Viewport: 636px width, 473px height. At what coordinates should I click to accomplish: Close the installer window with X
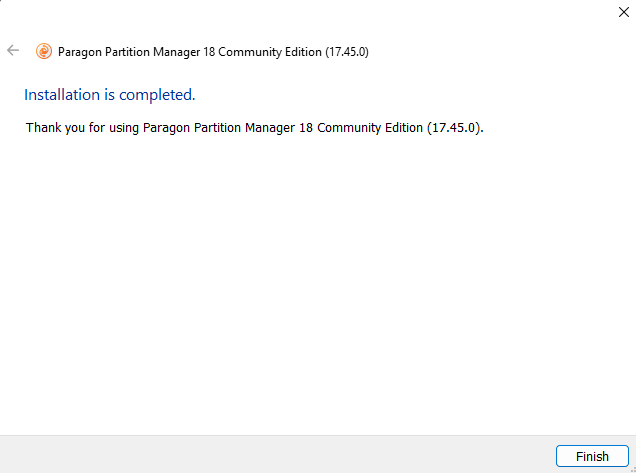pyautogui.click(x=623, y=14)
